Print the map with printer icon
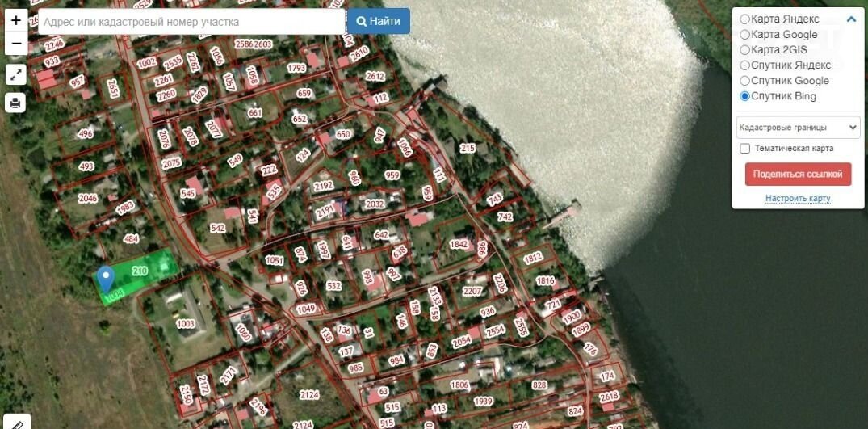 (16, 103)
